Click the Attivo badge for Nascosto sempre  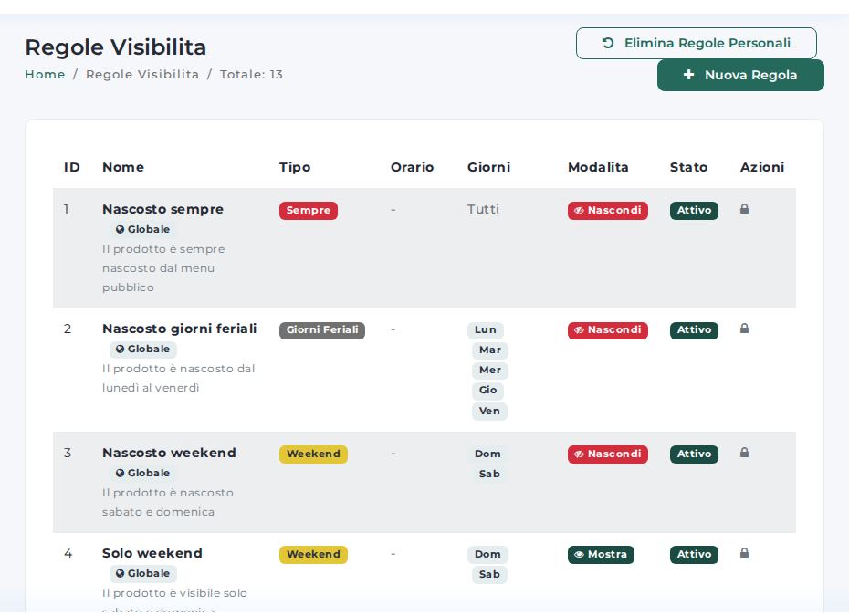click(x=694, y=211)
